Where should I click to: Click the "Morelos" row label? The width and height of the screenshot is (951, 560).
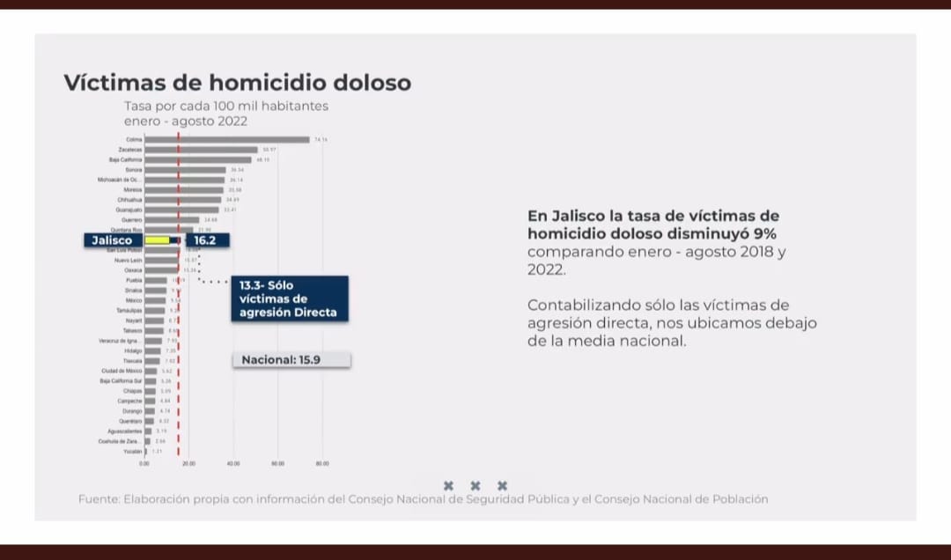(133, 190)
